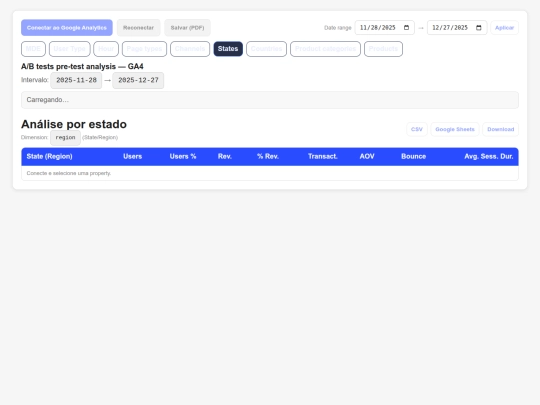
Task: Click the Análise por estado heading
Action: point(74,124)
